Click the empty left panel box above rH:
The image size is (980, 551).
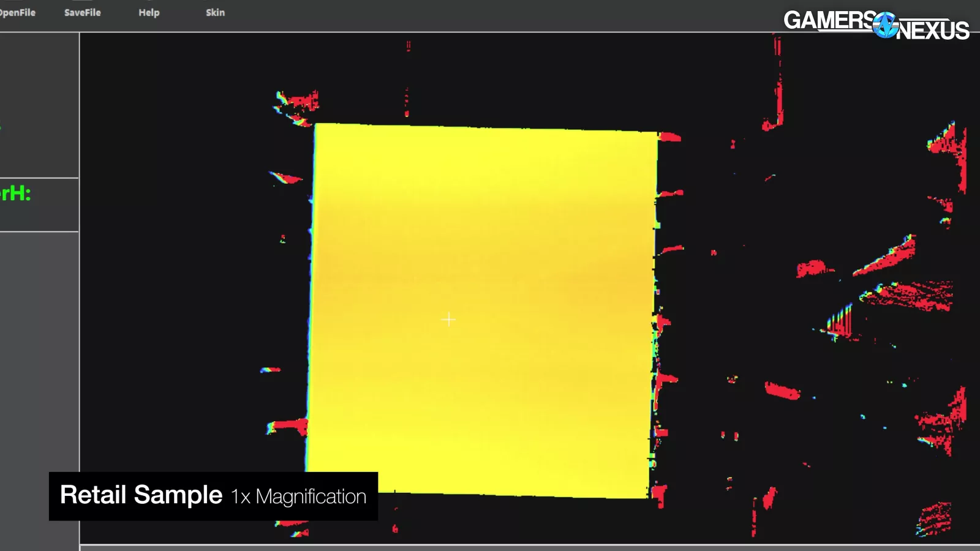[x=39, y=104]
